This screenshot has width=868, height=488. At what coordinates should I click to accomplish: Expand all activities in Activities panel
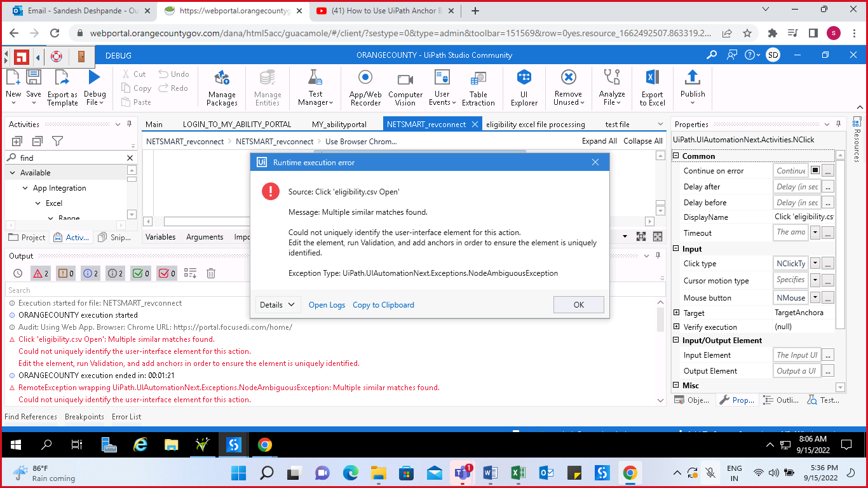coord(17,141)
